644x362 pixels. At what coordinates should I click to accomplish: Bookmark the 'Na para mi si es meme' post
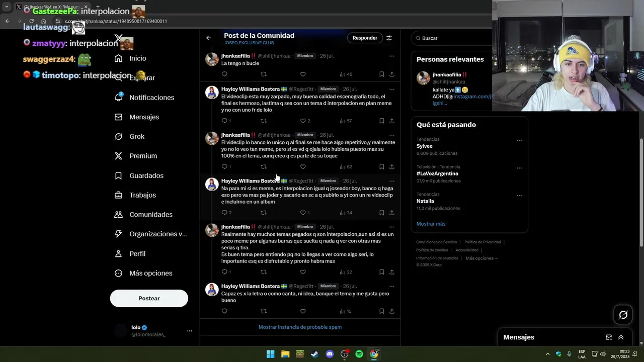click(x=381, y=213)
